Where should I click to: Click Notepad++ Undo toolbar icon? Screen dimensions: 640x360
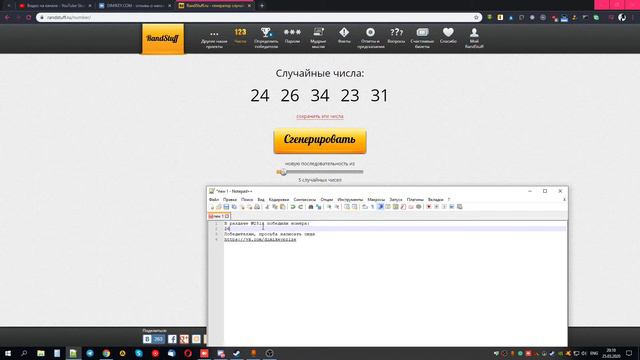[293, 207]
